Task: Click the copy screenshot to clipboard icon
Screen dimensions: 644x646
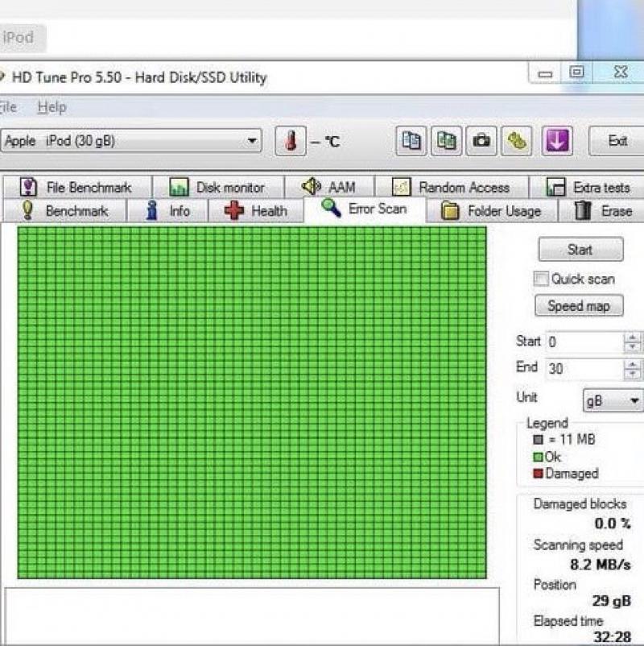Action: coord(446,141)
